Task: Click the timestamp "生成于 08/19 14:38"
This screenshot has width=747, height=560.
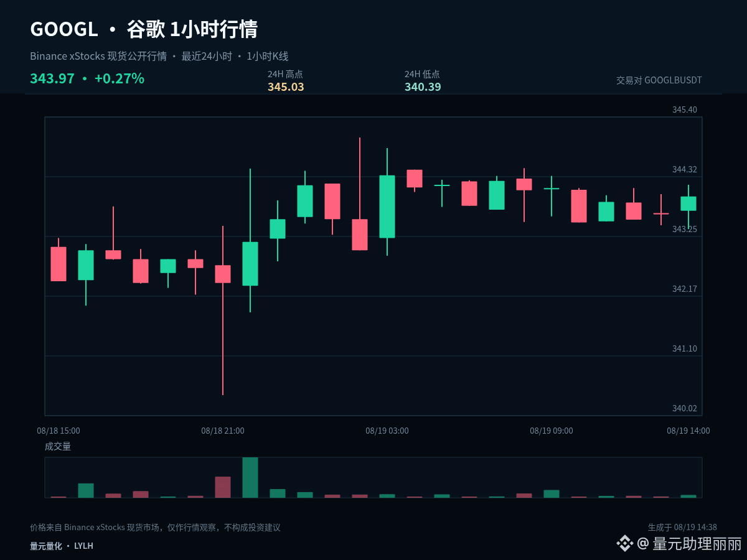Action: (682, 527)
